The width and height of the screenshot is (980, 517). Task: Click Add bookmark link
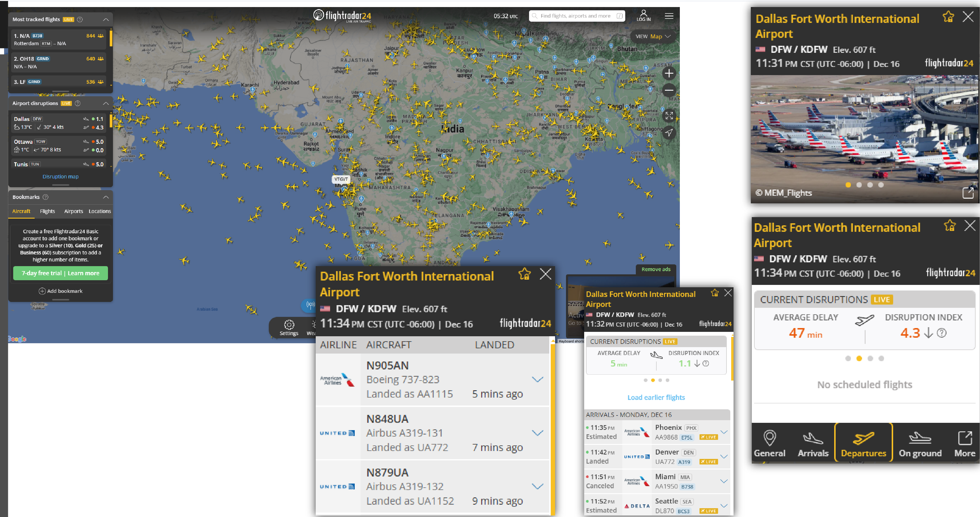pyautogui.click(x=60, y=290)
